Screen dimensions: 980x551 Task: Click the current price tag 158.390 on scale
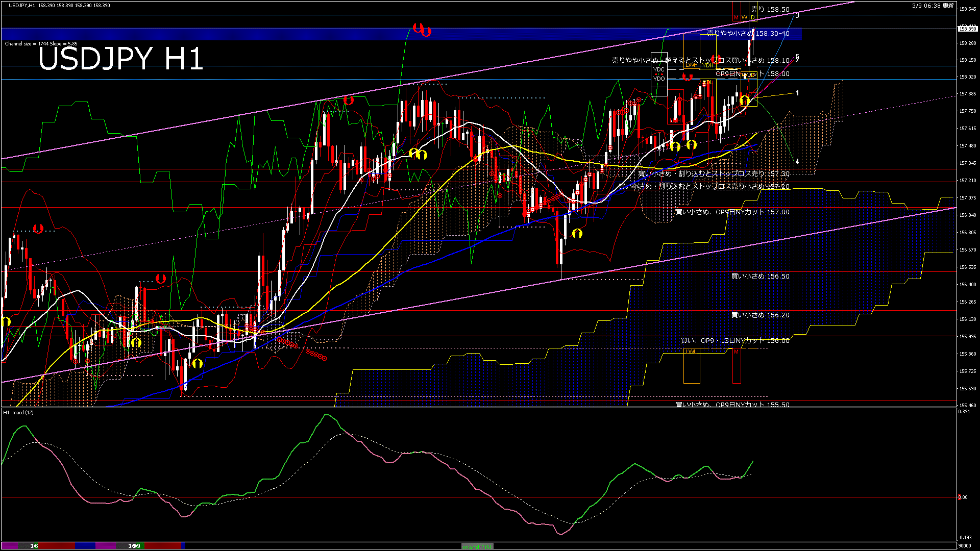coord(967,29)
